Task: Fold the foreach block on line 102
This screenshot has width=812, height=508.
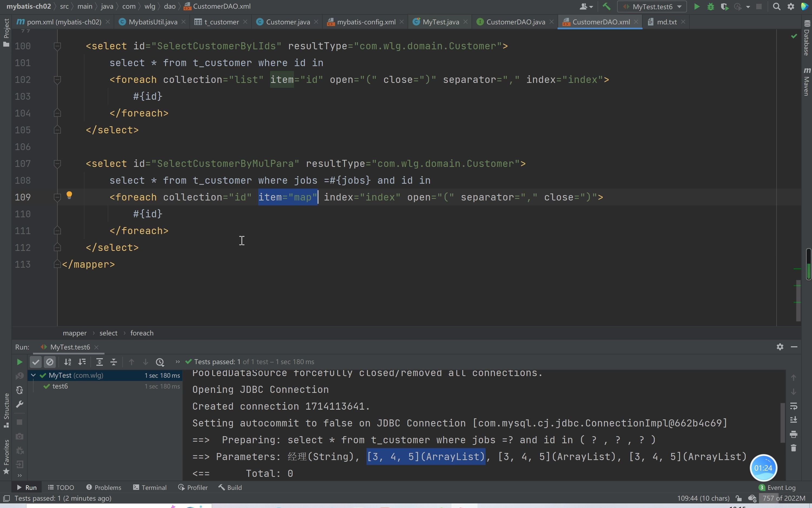Action: 57,80
